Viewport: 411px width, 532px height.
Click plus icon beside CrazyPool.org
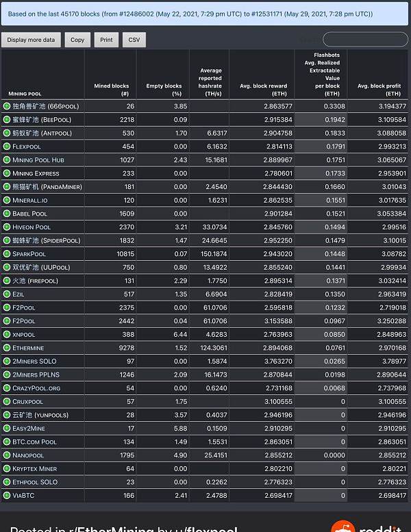(7, 388)
